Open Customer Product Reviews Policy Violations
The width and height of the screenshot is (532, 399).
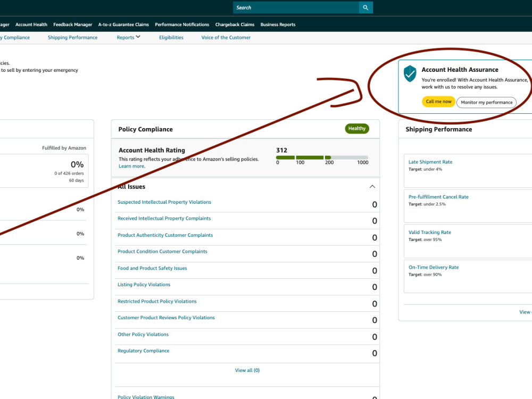coord(166,318)
